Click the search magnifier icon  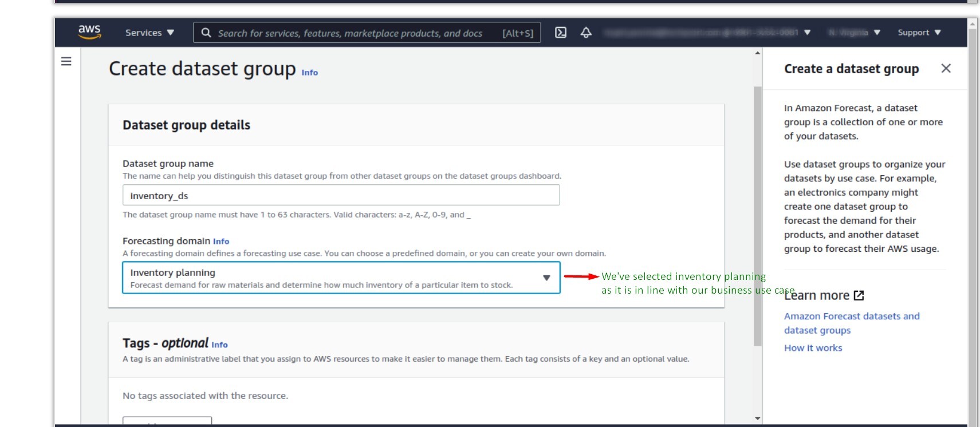pyautogui.click(x=206, y=33)
